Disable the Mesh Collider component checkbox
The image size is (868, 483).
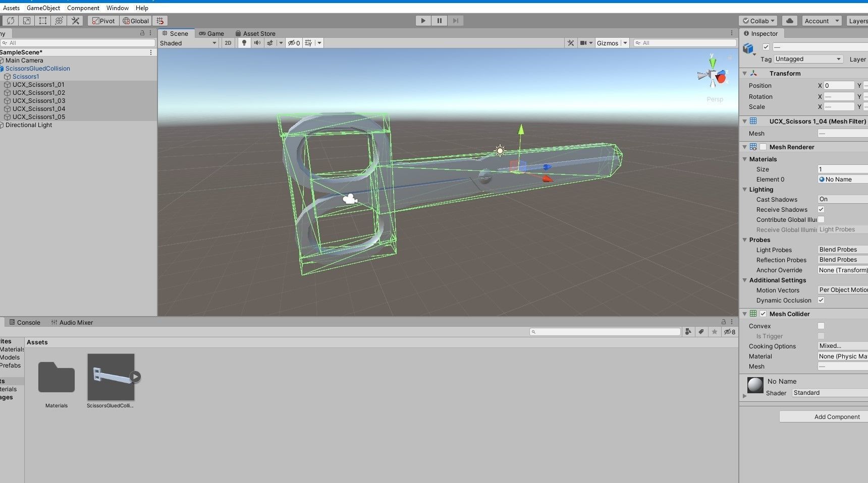click(763, 314)
